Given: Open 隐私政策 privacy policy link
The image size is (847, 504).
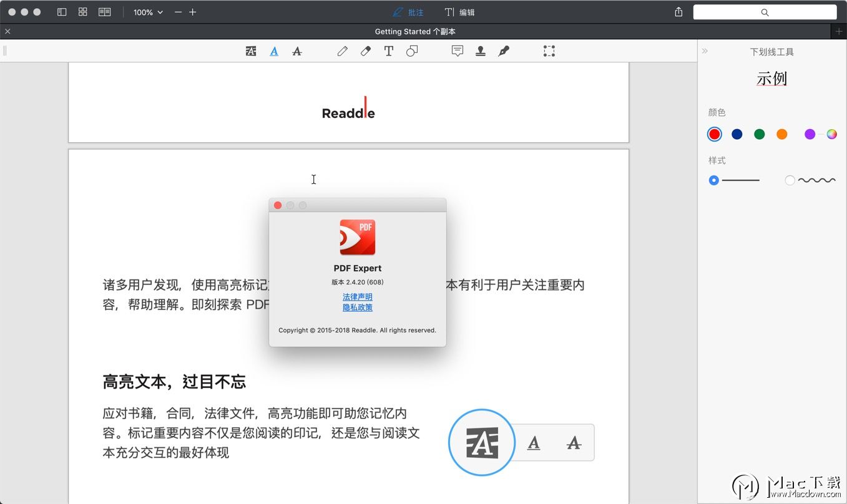Looking at the screenshot, I should (x=358, y=308).
